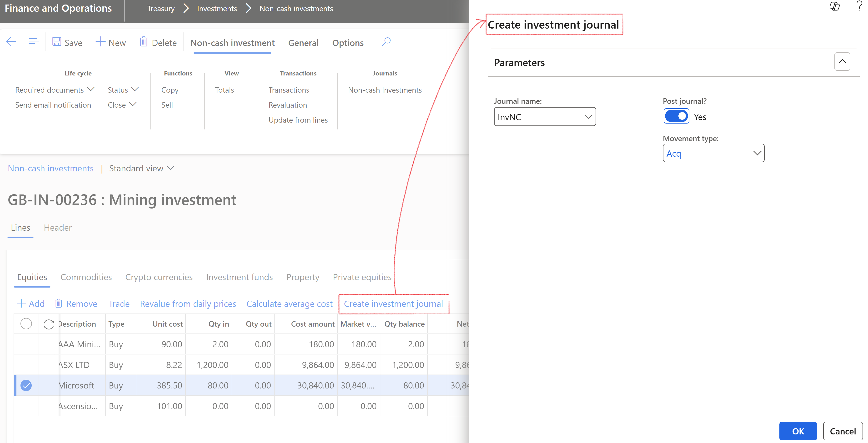Image resolution: width=868 pixels, height=443 pixels.
Task: Switch to the Investment funds tab
Action: click(x=240, y=277)
